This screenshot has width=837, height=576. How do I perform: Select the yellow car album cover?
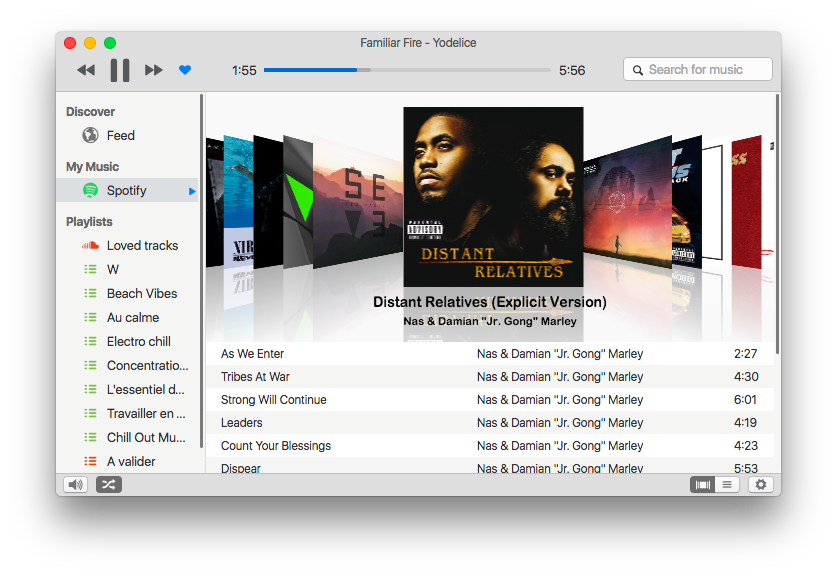pyautogui.click(x=687, y=202)
